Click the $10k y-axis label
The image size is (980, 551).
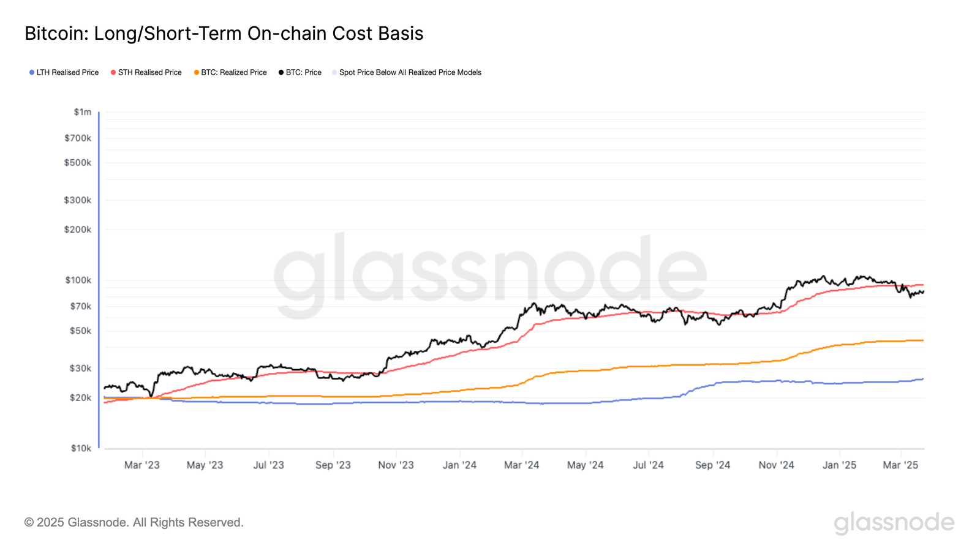[81, 448]
